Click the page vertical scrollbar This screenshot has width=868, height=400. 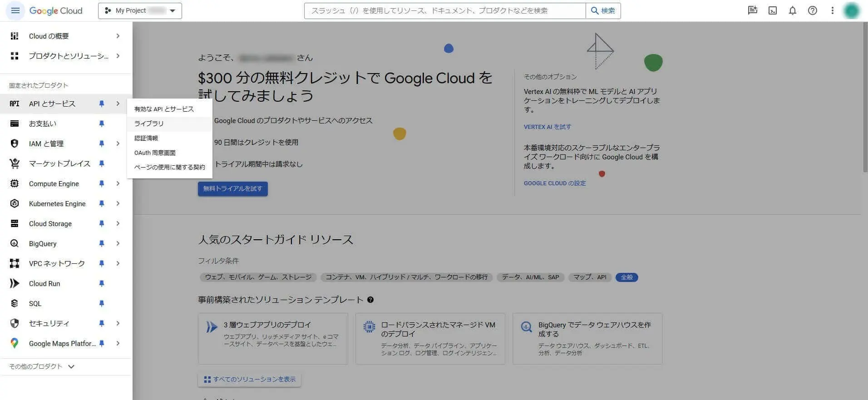click(x=865, y=98)
